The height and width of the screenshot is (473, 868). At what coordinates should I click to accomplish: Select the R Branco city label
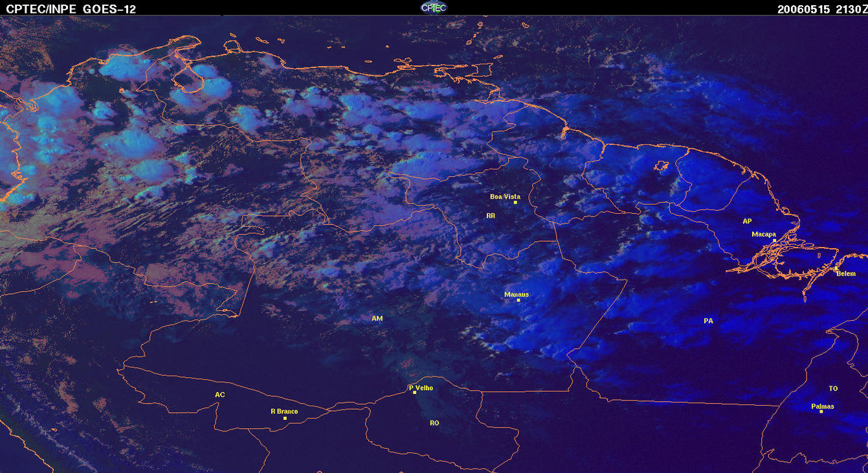284,411
